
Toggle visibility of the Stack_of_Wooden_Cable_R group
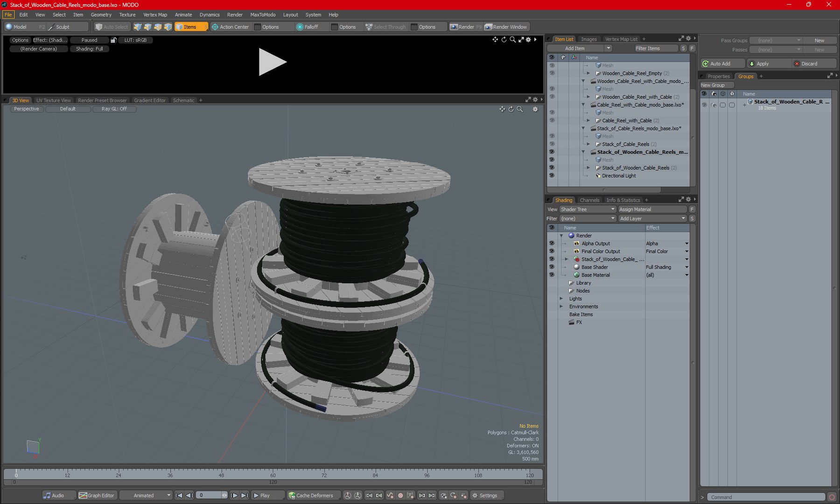coord(704,105)
